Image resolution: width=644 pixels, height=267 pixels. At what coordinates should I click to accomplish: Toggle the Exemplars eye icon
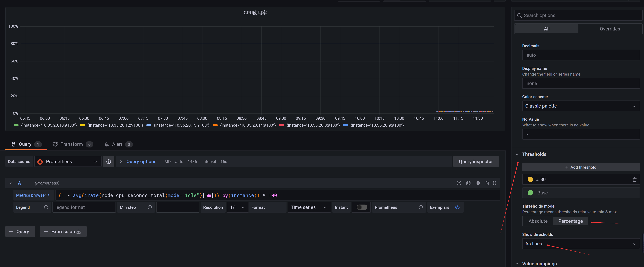click(x=457, y=207)
